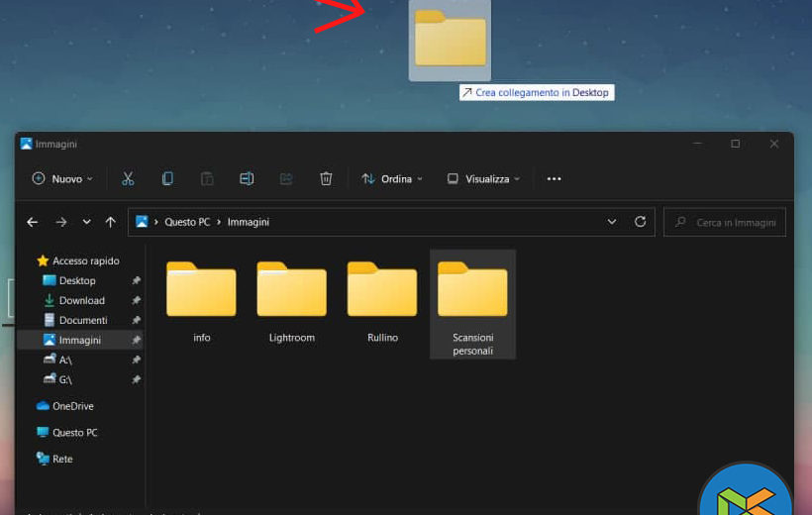The width and height of the screenshot is (812, 515).
Task: Open the three-dot more options menu
Action: coord(555,178)
